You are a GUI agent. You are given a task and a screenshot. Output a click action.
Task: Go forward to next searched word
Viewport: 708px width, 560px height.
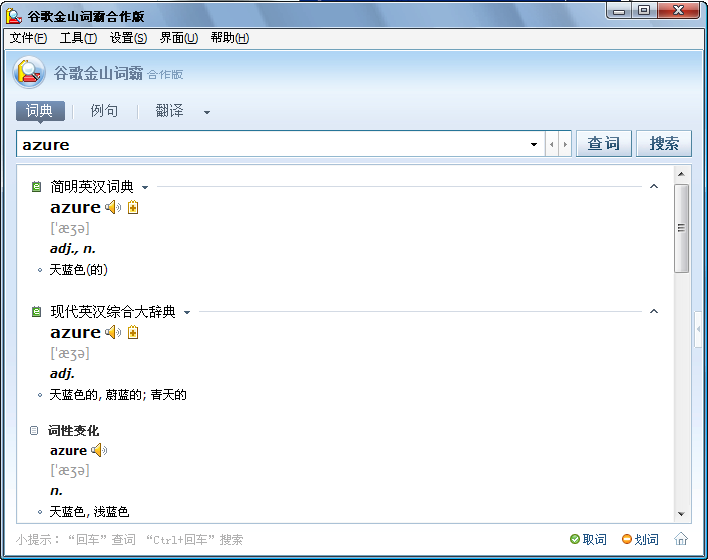click(x=565, y=145)
